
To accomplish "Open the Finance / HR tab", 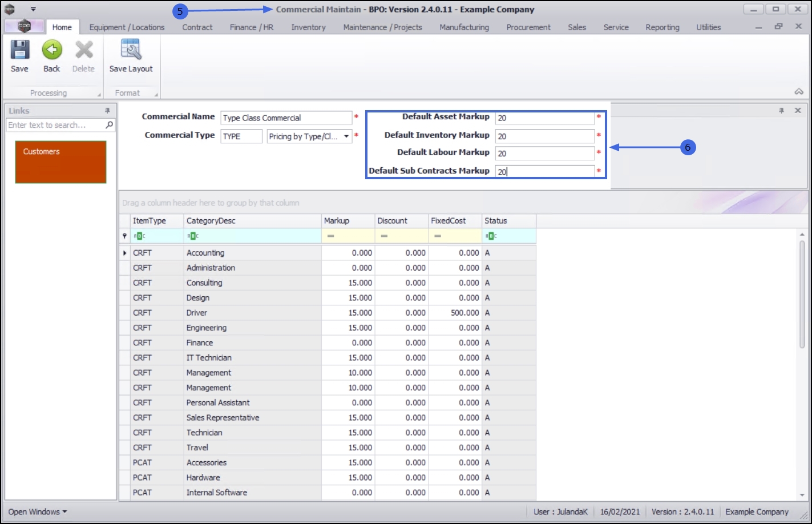I will point(252,27).
